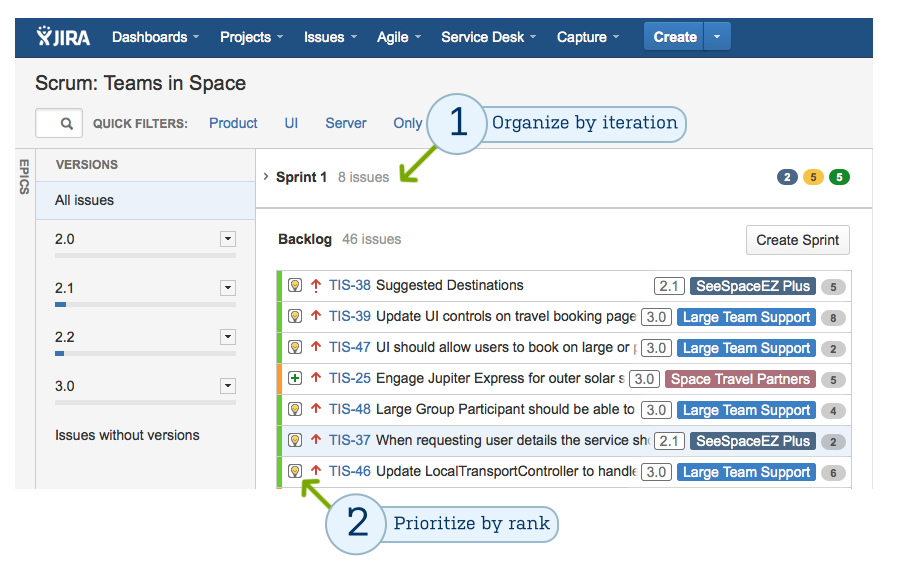Screen dimensions: 898x574
Task: Click the green plus issue type icon for TIS-25
Action: (295, 378)
